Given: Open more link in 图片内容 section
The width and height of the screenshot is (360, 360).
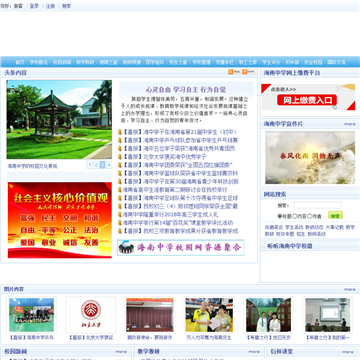Looking at the screenshot, I should (349, 289).
